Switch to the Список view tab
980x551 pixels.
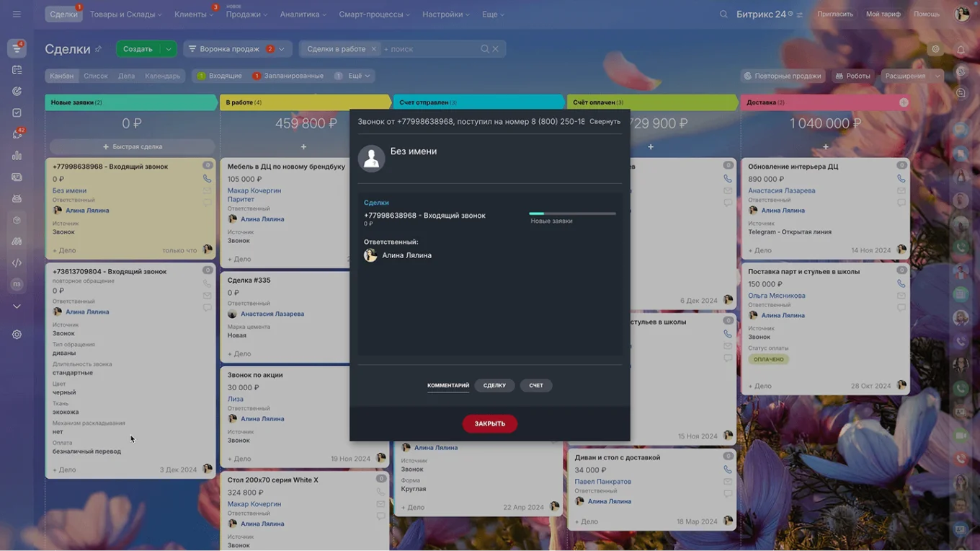click(x=95, y=75)
